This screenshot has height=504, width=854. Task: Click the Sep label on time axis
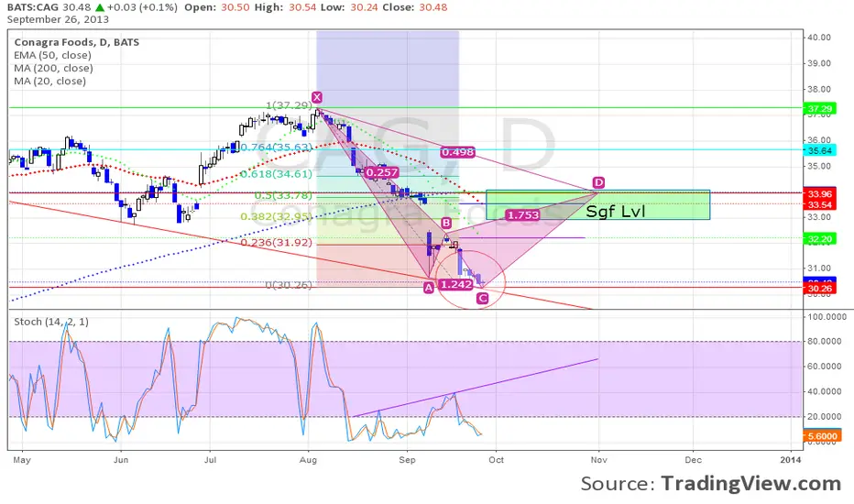coord(407,460)
